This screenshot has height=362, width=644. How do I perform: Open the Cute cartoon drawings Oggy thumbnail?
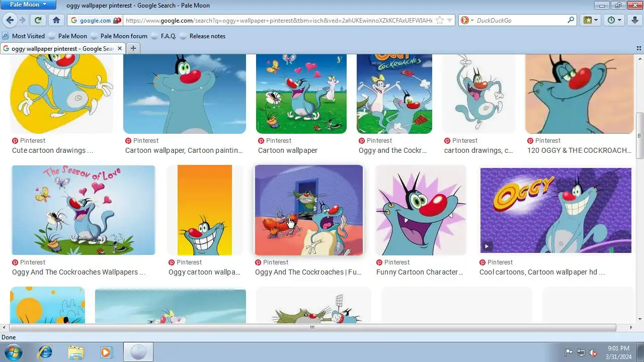61,94
